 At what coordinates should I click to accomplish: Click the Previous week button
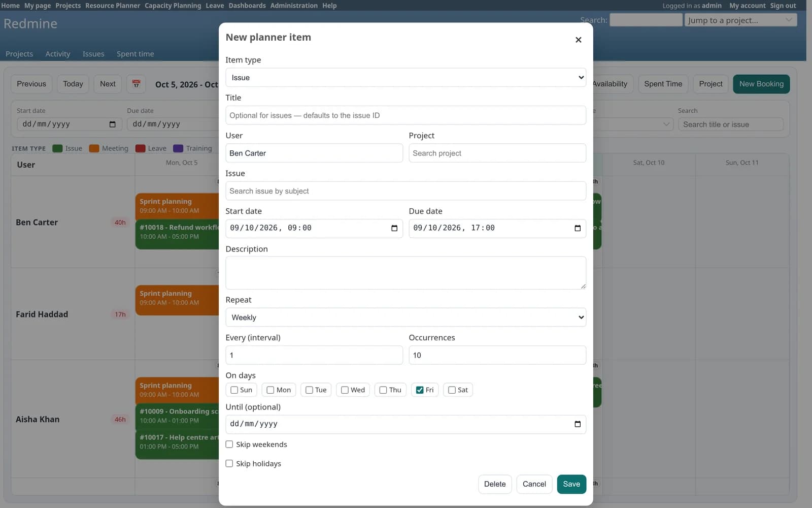coord(31,84)
